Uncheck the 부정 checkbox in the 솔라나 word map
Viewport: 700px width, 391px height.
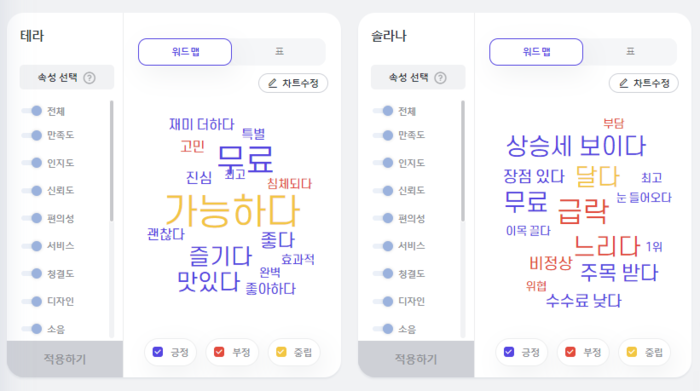point(570,352)
